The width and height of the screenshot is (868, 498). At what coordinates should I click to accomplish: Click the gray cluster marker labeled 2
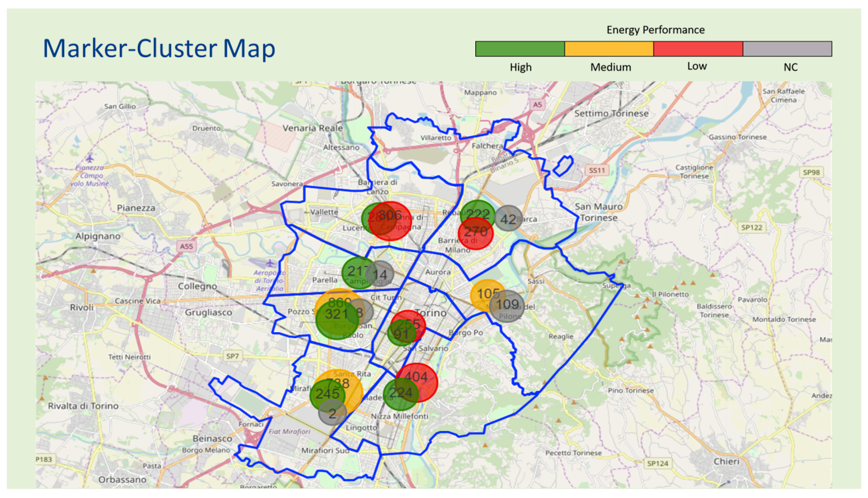point(332,413)
